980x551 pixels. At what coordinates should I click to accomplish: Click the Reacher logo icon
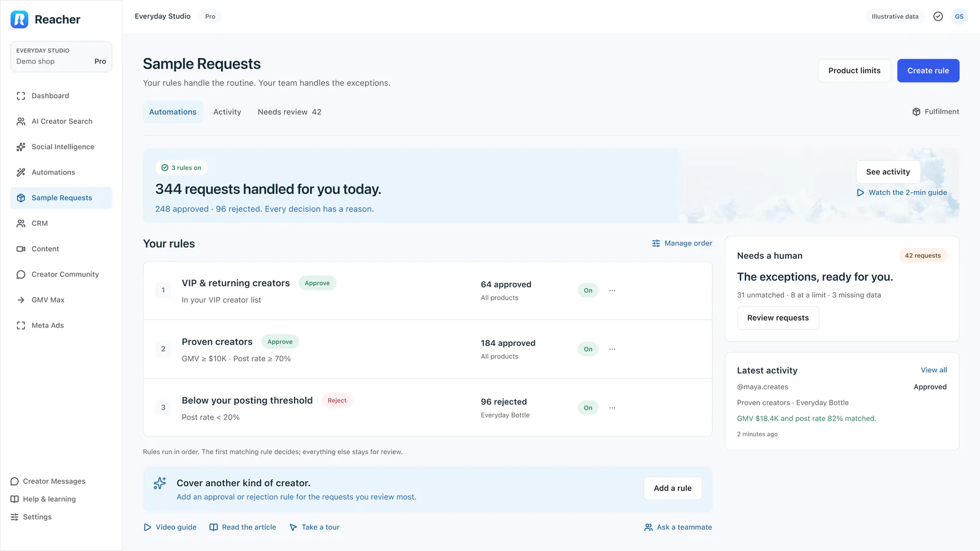(x=20, y=20)
